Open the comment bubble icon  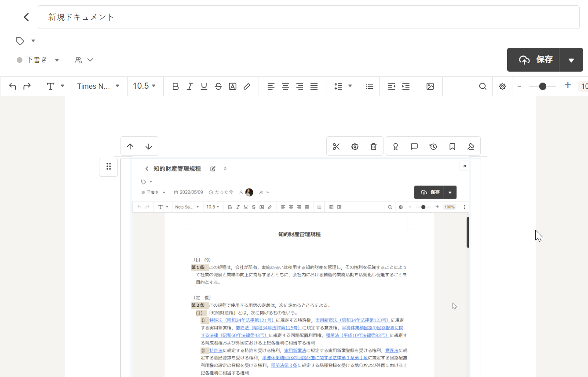pos(414,147)
